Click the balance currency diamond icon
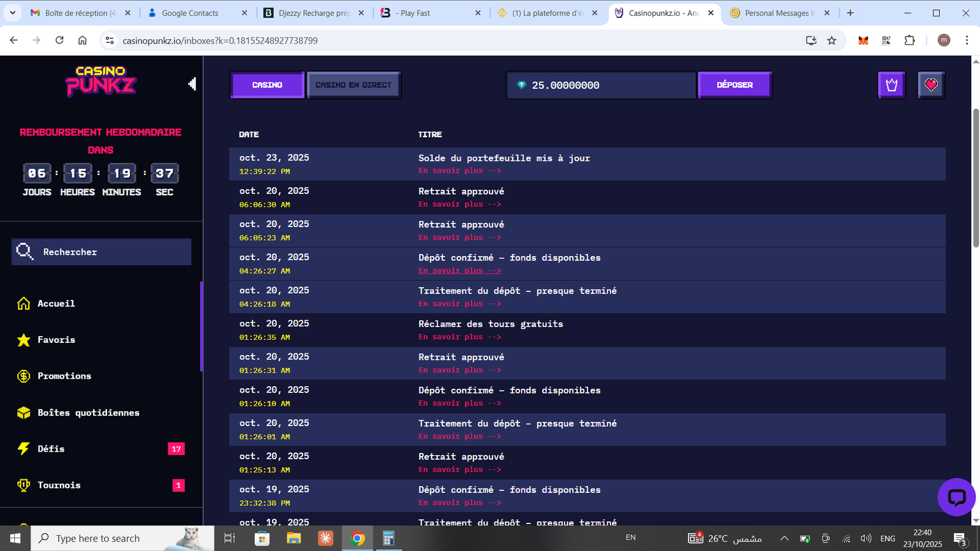980x551 pixels. (x=522, y=85)
